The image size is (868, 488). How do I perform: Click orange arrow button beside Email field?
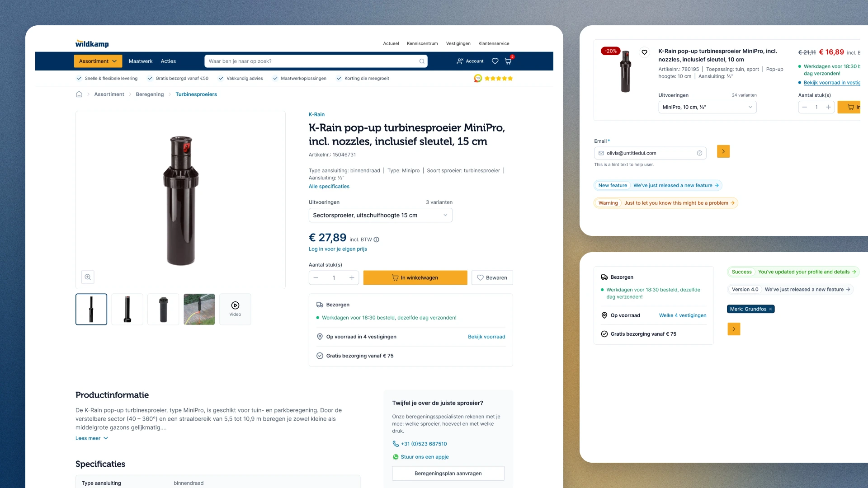pyautogui.click(x=723, y=151)
